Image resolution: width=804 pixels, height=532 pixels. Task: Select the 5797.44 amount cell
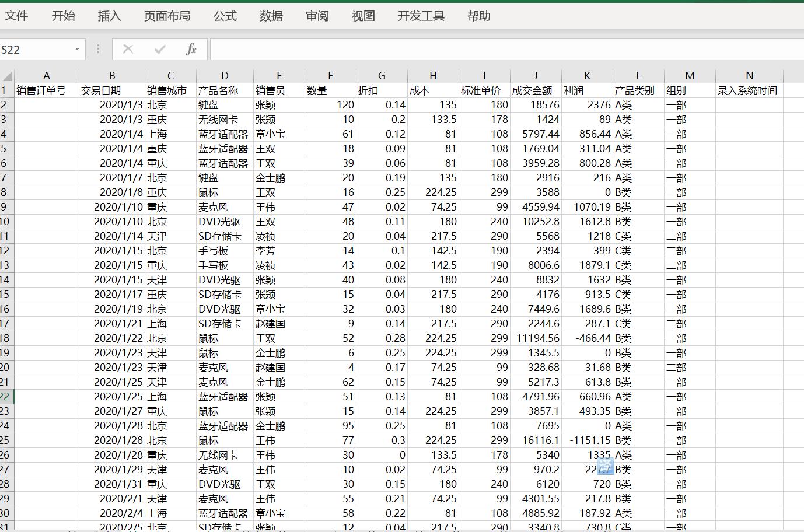pos(536,134)
